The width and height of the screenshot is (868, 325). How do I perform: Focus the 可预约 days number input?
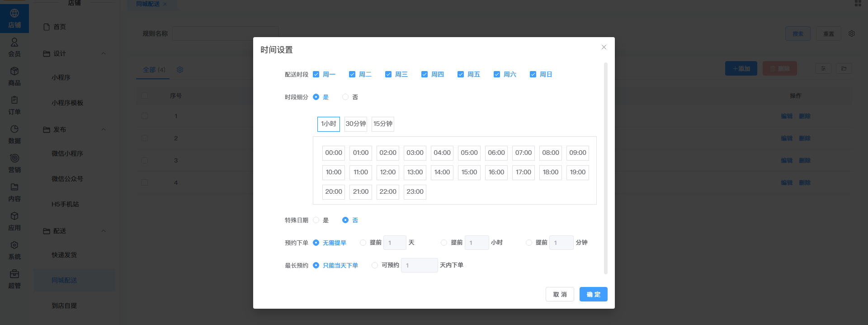point(420,265)
